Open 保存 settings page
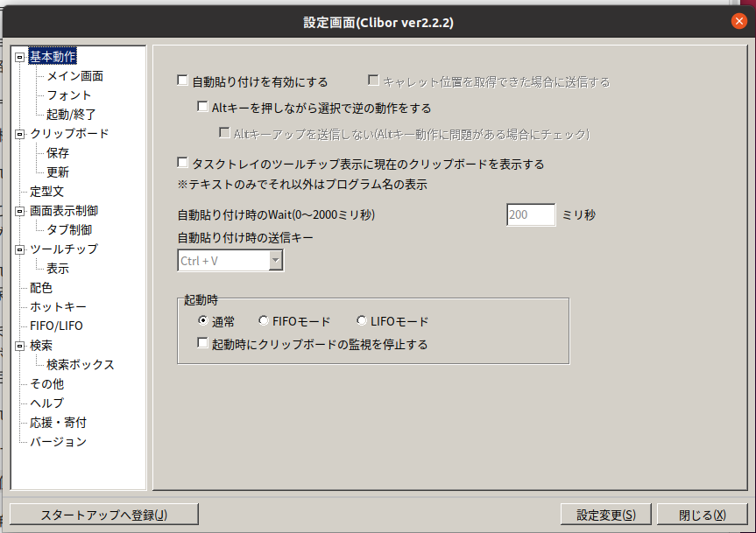Screen dimensions: 756x533 point(58,153)
